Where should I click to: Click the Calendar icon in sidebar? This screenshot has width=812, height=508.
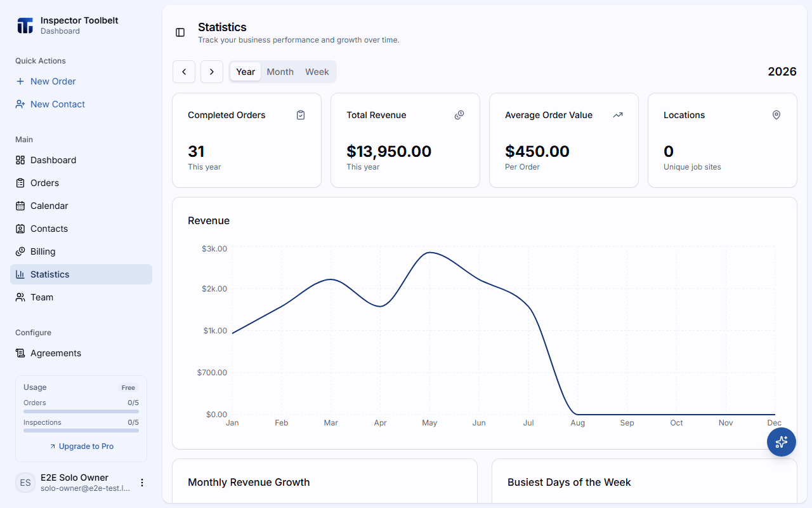[x=20, y=206]
